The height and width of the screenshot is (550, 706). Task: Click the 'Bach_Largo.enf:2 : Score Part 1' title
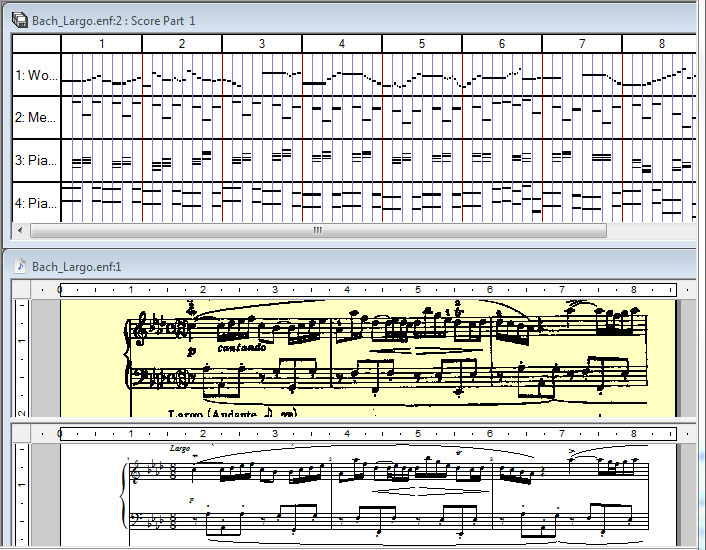(113, 21)
